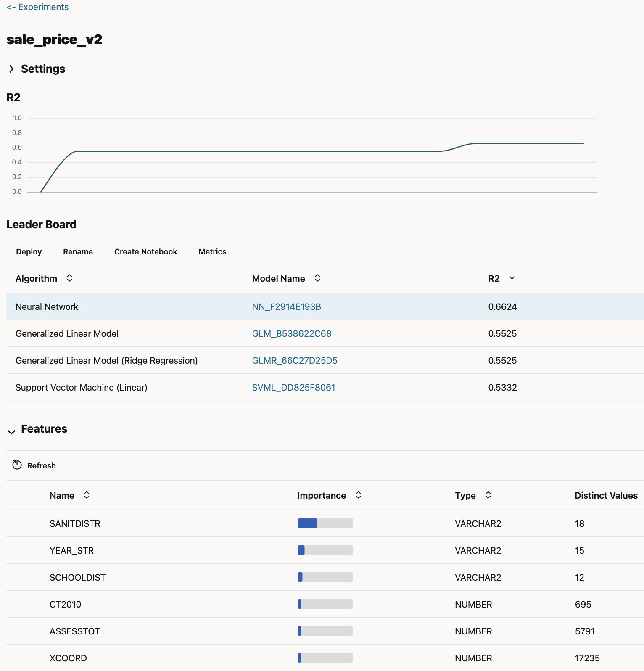Open Metrics for leaderboard

(x=212, y=252)
